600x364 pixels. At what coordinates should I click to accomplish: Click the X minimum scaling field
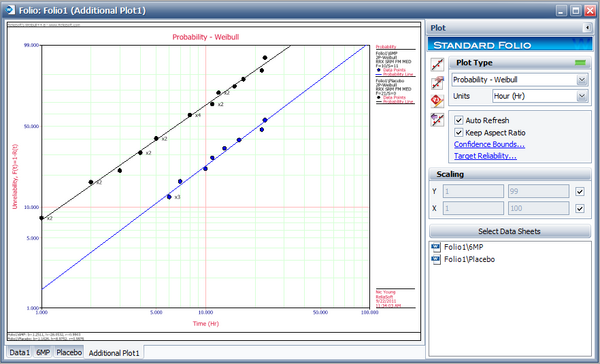tap(473, 208)
